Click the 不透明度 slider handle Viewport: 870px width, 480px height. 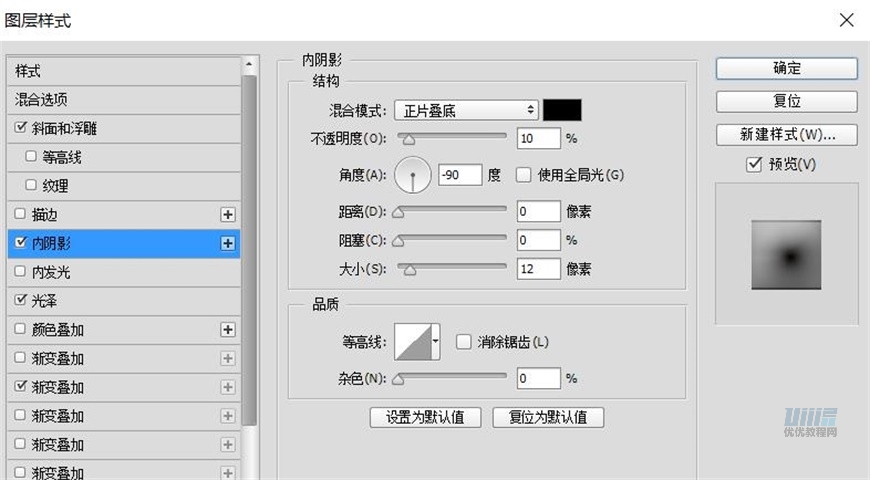(409, 140)
